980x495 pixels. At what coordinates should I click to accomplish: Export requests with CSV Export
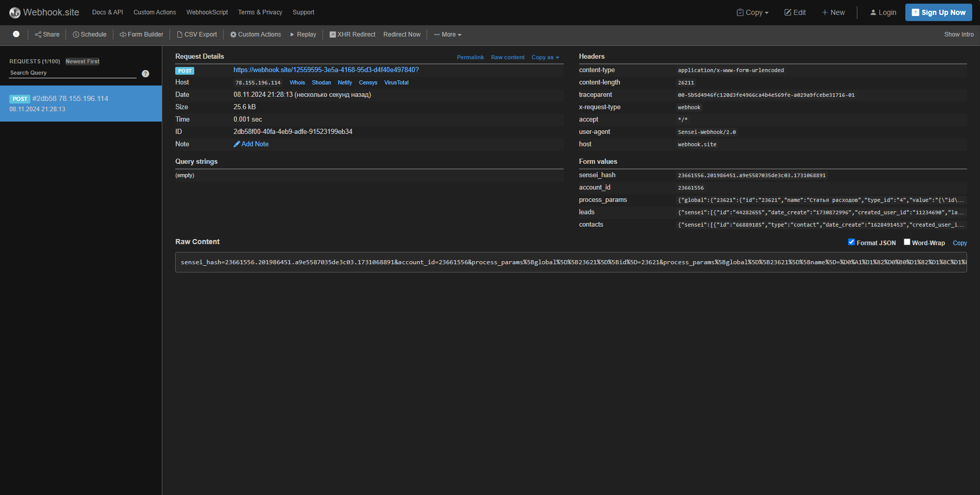(x=197, y=35)
